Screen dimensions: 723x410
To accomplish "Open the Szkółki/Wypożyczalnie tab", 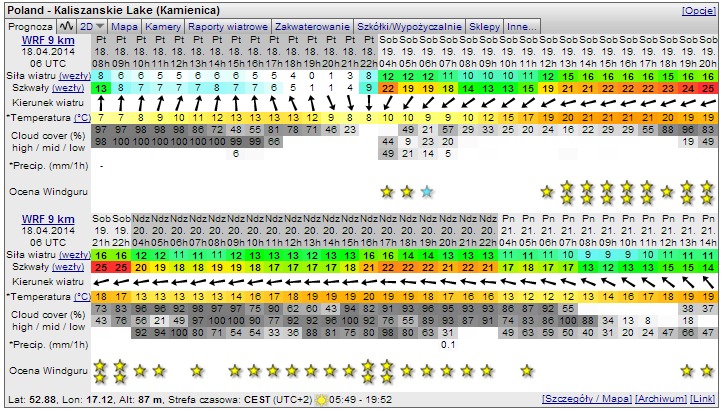I will [x=409, y=27].
